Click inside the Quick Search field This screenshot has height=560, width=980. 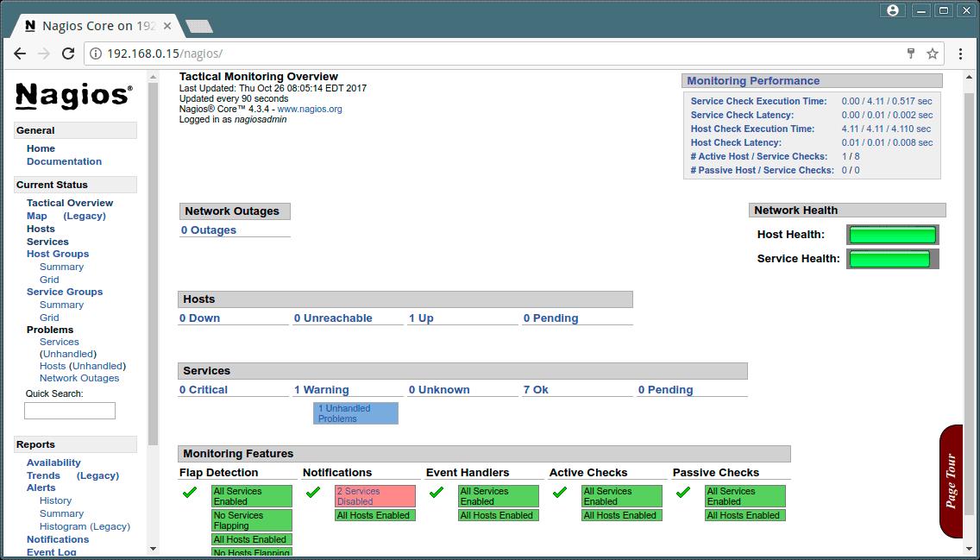point(69,410)
